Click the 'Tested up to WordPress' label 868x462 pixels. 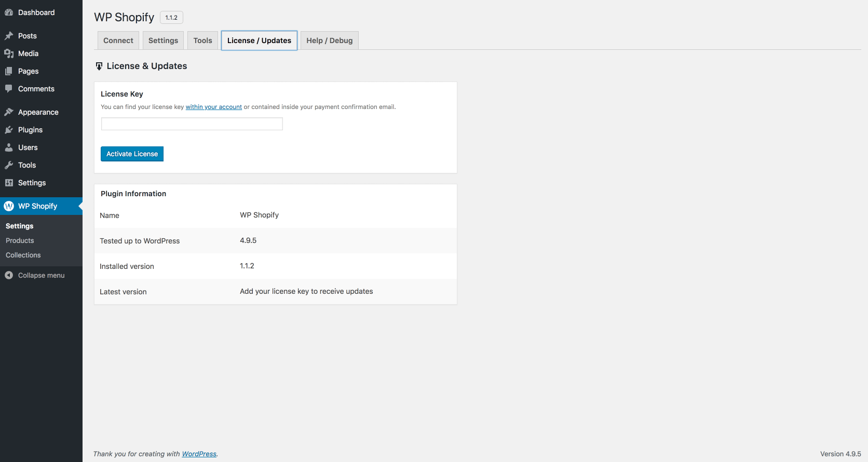click(x=140, y=241)
